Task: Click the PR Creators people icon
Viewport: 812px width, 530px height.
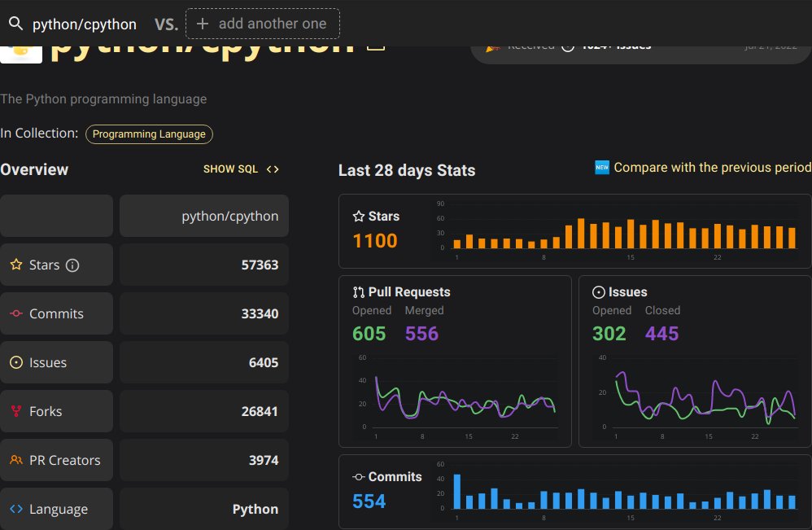Action: pyautogui.click(x=16, y=460)
